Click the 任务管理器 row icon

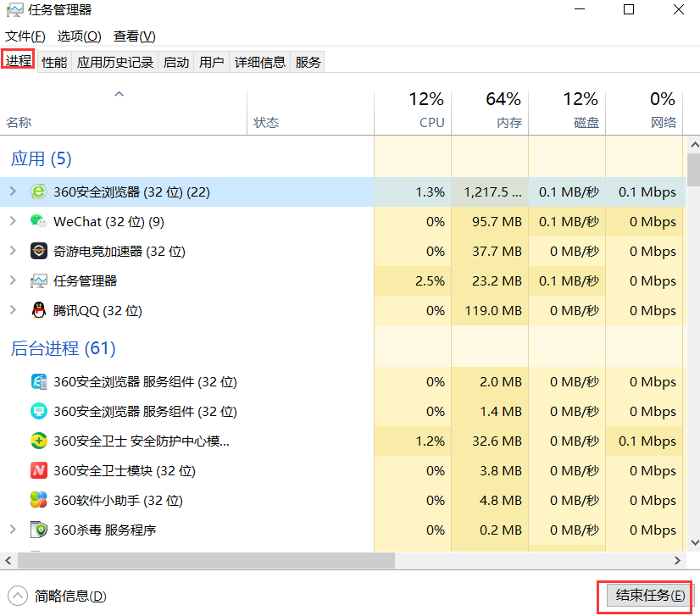coord(38,280)
